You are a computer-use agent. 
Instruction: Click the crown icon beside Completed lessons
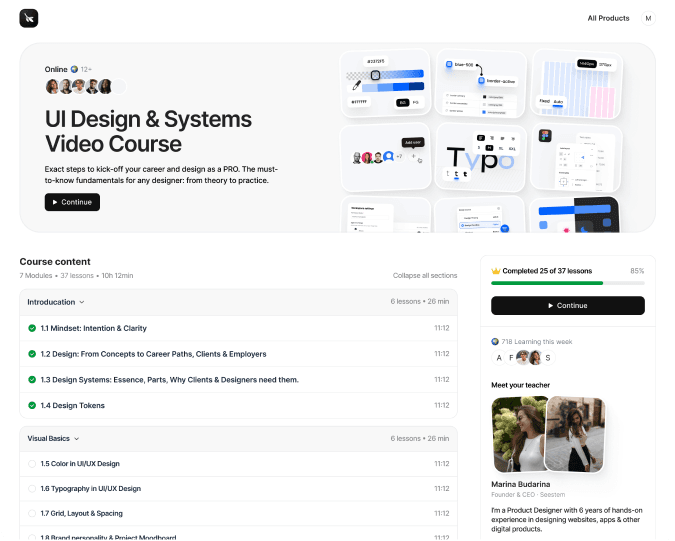(x=495, y=271)
